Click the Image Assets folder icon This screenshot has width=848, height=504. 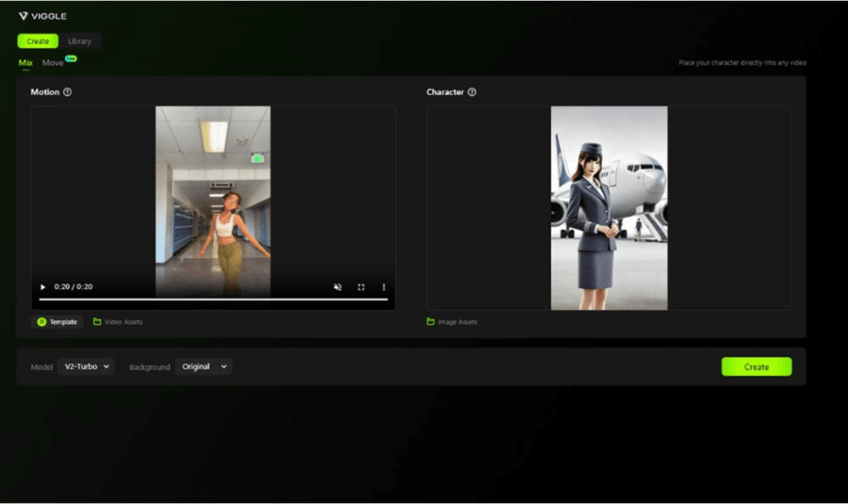point(431,322)
